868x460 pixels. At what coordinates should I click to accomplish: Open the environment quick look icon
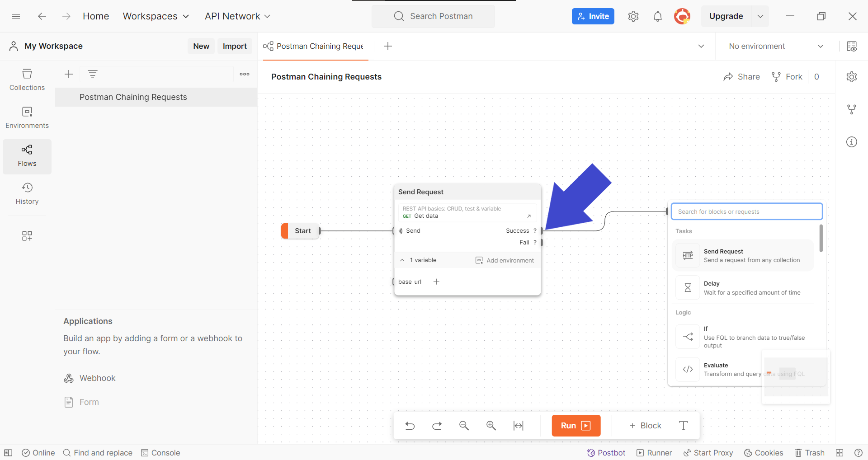(852, 46)
